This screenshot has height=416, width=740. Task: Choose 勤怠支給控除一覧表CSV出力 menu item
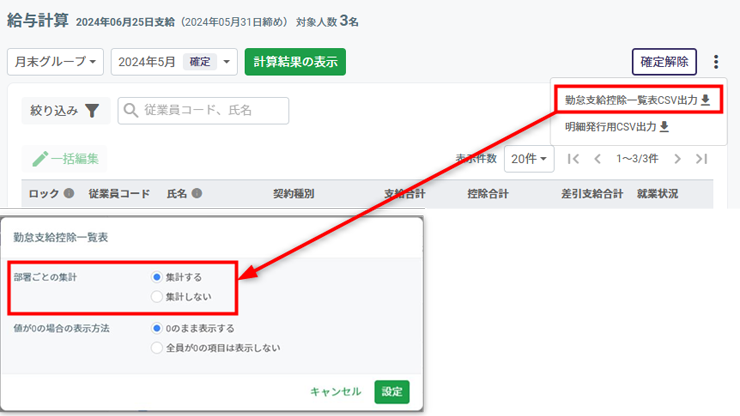coord(637,100)
